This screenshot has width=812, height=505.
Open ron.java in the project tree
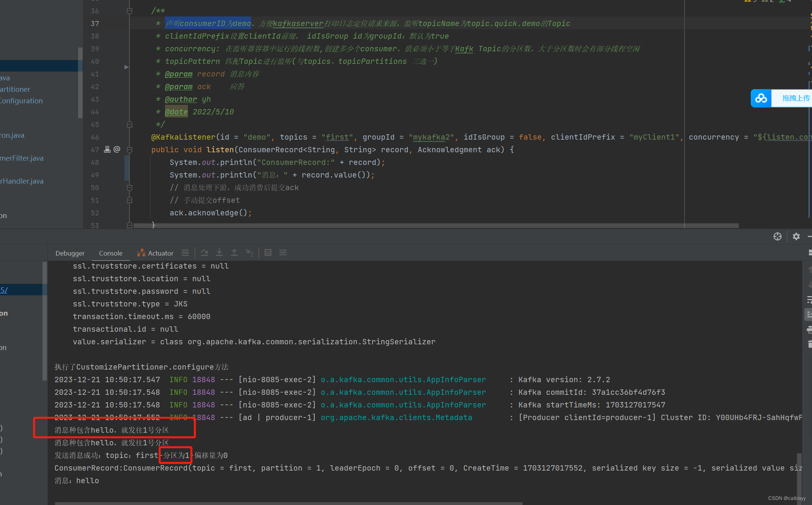click(12, 135)
